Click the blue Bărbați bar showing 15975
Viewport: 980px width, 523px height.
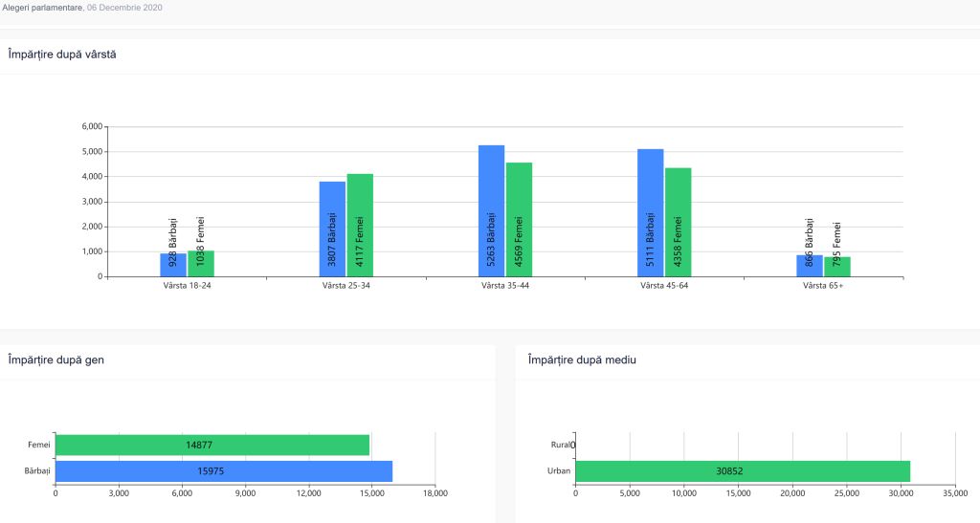point(224,471)
